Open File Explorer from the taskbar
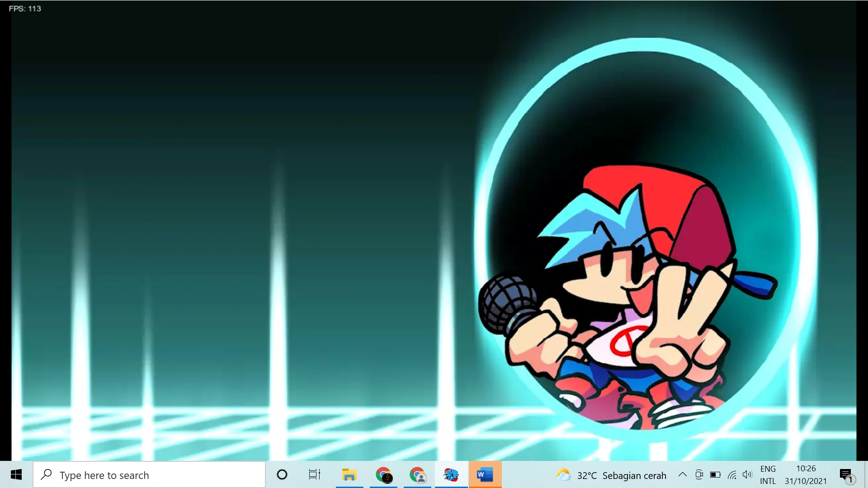Image resolution: width=868 pixels, height=488 pixels. [349, 475]
